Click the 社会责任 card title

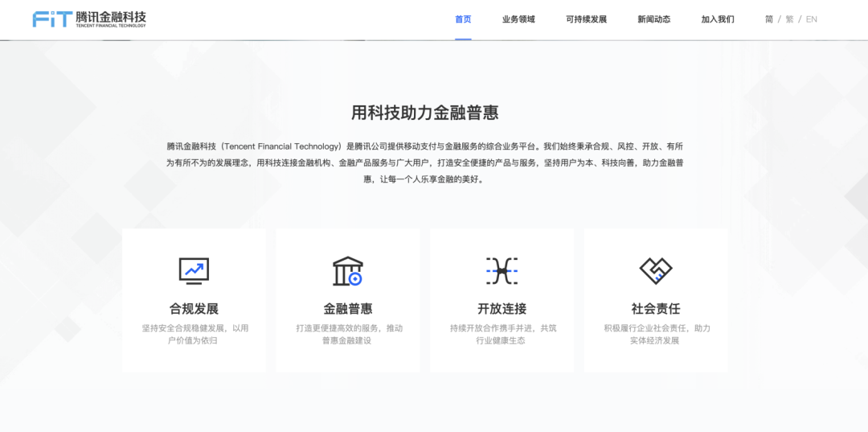click(x=656, y=308)
